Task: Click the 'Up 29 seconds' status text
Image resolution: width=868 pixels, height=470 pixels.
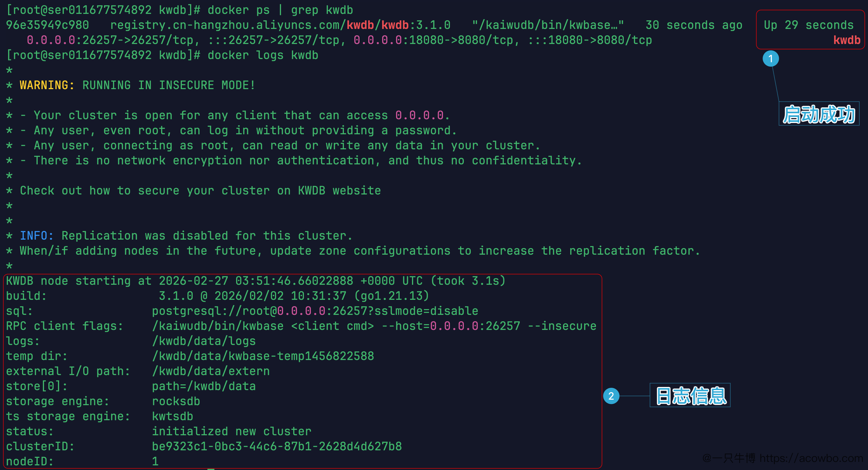Action: click(809, 25)
